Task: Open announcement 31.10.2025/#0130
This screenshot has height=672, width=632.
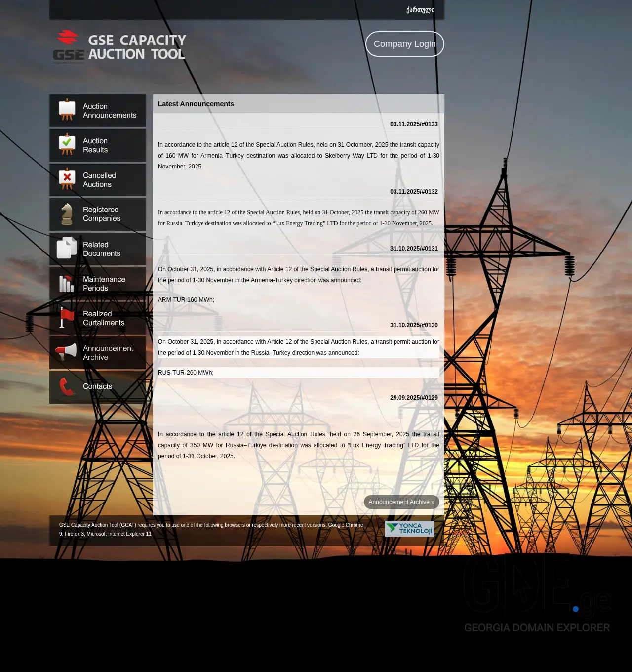Action: [x=414, y=325]
